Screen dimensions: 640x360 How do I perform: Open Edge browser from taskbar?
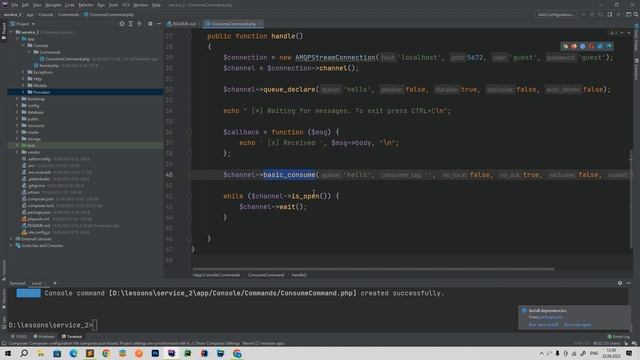[x=73, y=353]
